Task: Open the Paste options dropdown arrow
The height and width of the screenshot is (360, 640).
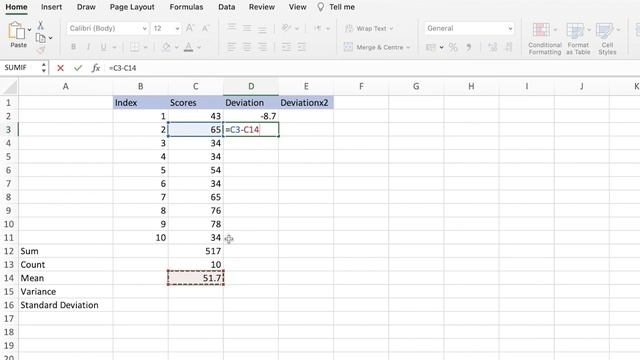Action: (29, 30)
